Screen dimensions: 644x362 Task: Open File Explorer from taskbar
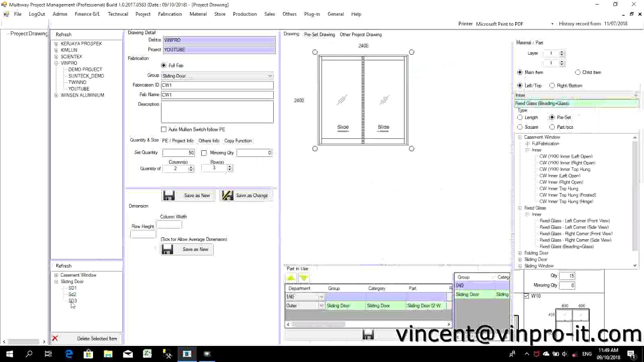[x=108, y=354]
